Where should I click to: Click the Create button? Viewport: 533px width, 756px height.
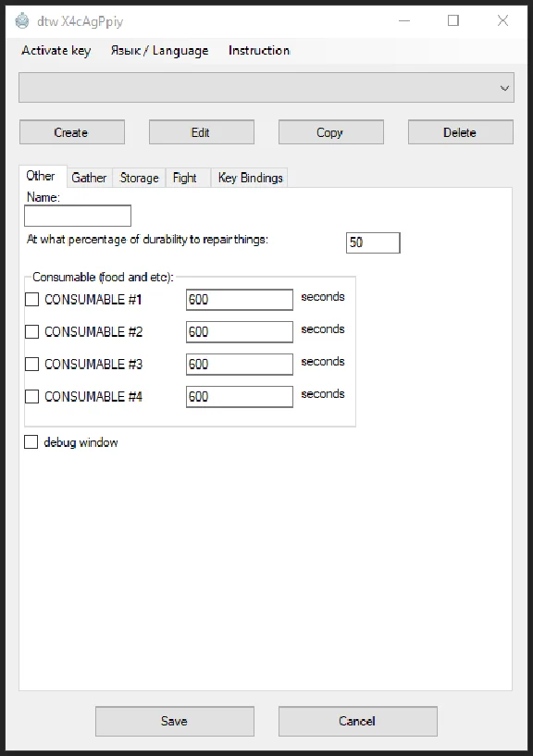click(72, 132)
